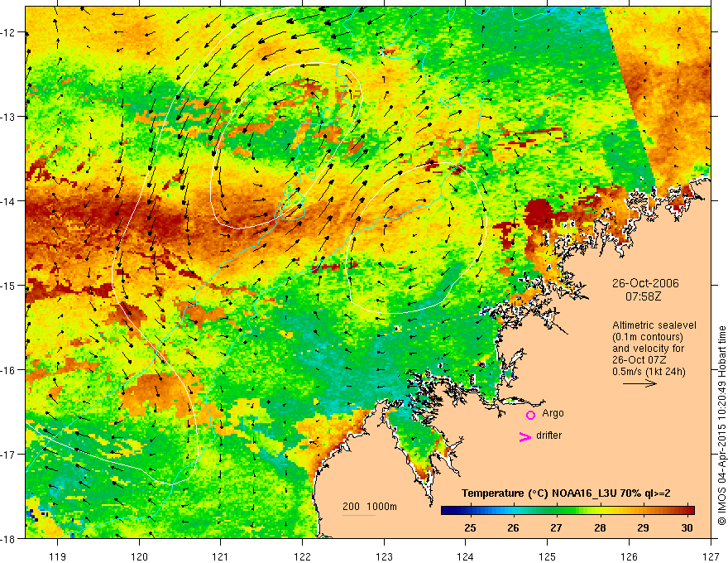Image resolution: width=728 pixels, height=563 pixels.
Task: Click the 'Temperature (°C) NOAA16_L3U 70% ql>=2' title
Action: point(566,493)
